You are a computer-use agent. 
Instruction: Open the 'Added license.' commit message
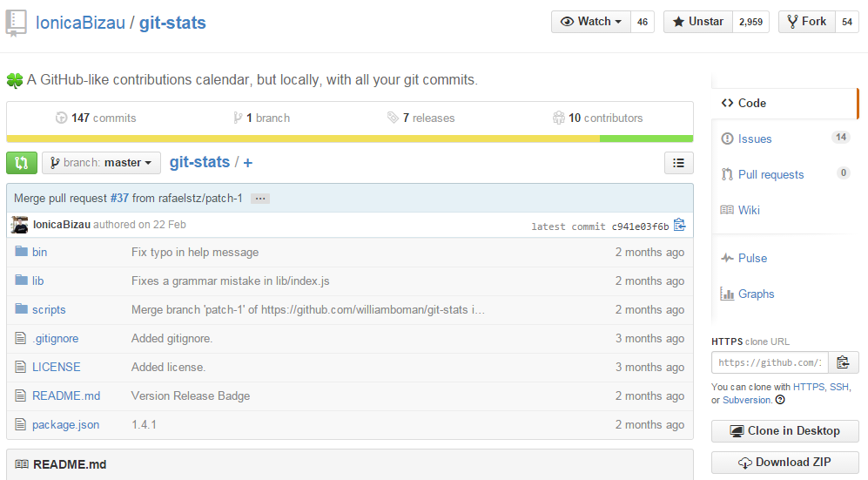(168, 367)
